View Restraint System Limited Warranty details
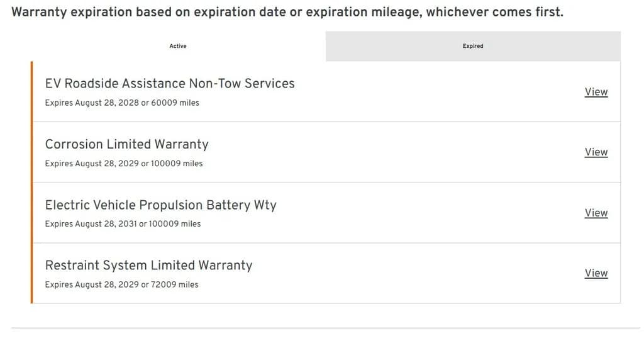The image size is (644, 338). click(x=596, y=273)
